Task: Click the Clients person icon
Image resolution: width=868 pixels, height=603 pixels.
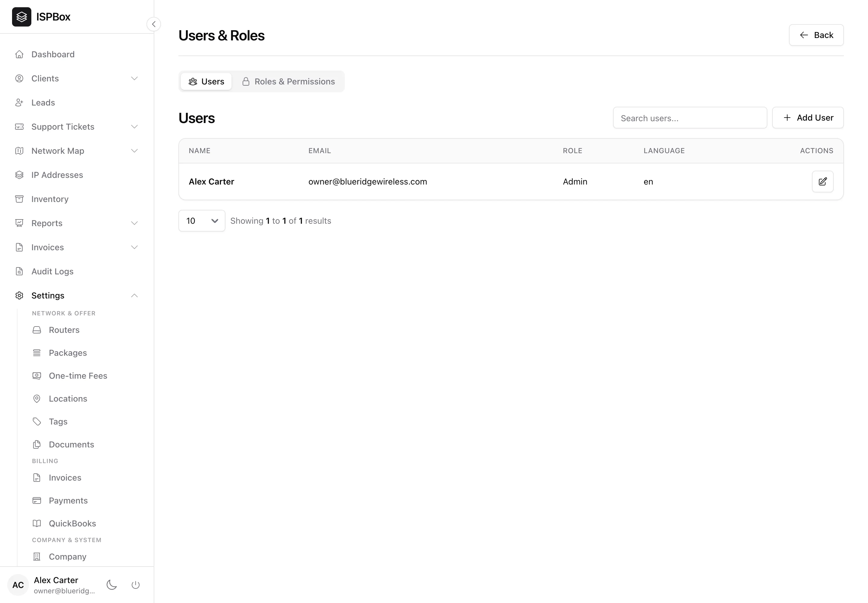Action: click(19, 79)
